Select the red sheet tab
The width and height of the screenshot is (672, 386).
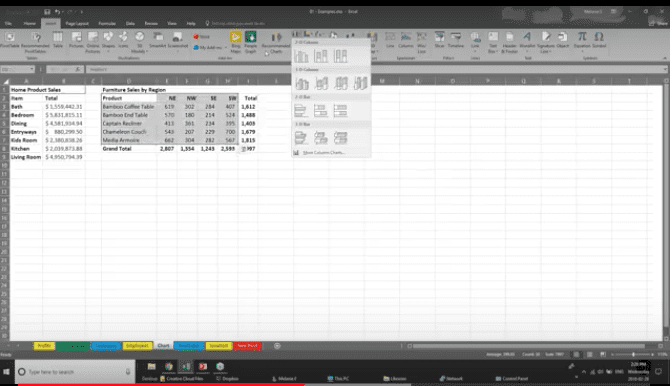[247, 346]
